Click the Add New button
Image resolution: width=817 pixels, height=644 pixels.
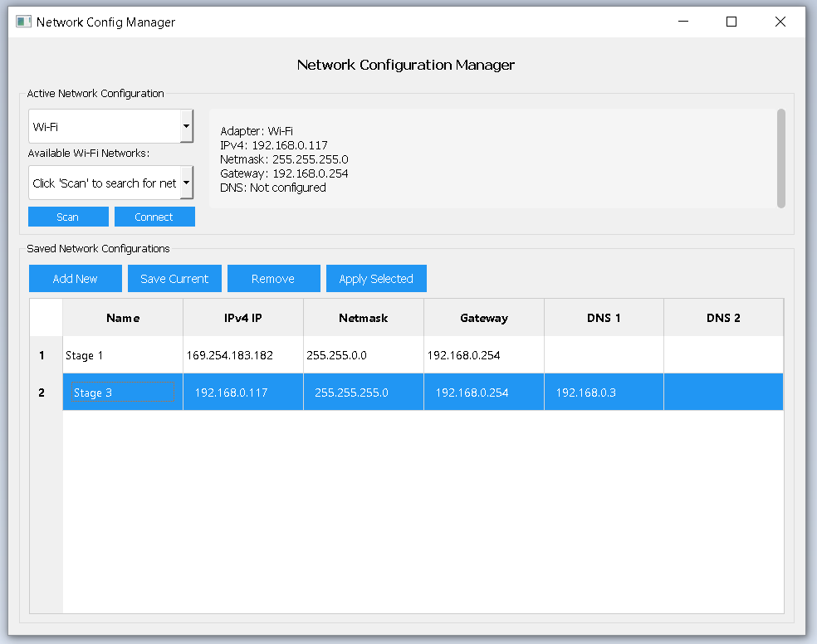[x=76, y=279]
